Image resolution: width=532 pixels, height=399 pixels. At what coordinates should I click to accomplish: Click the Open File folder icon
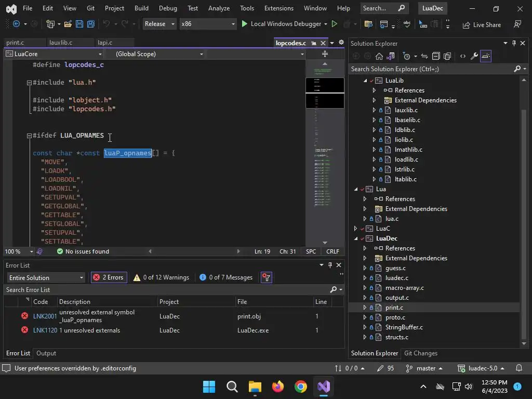68,24
